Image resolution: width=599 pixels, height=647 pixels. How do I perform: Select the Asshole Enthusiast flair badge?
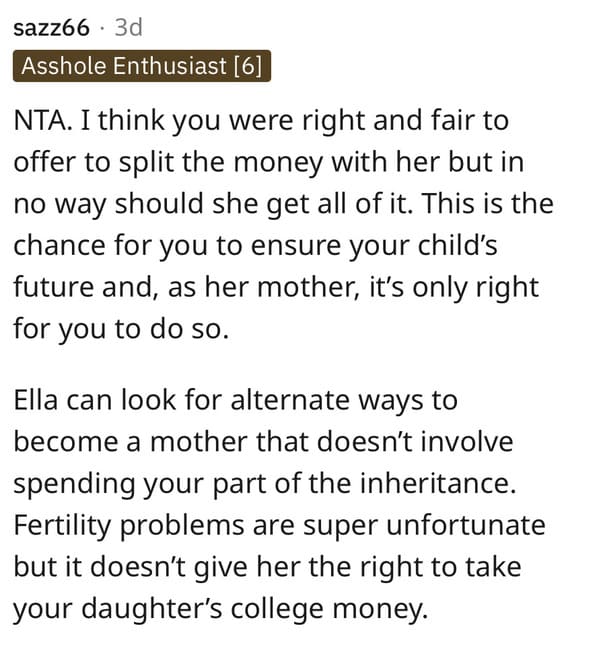pos(142,66)
